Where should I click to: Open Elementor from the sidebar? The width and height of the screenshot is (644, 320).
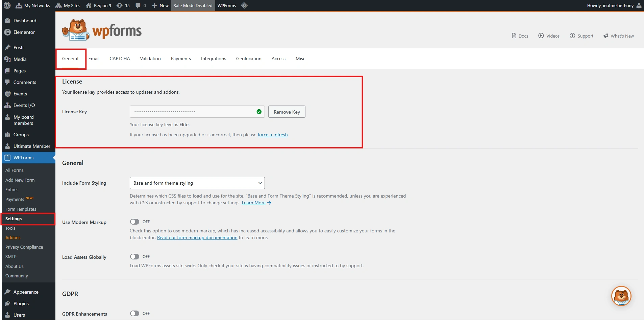[x=28, y=32]
